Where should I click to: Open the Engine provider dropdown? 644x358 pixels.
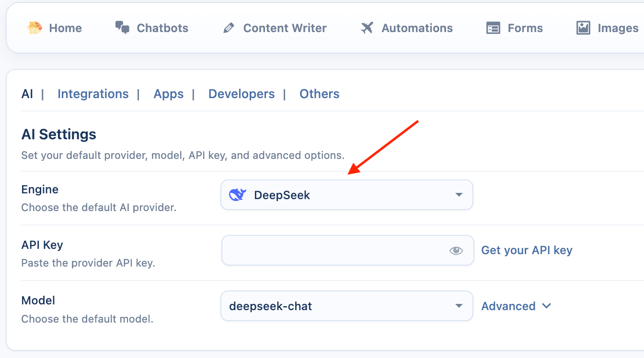(346, 195)
